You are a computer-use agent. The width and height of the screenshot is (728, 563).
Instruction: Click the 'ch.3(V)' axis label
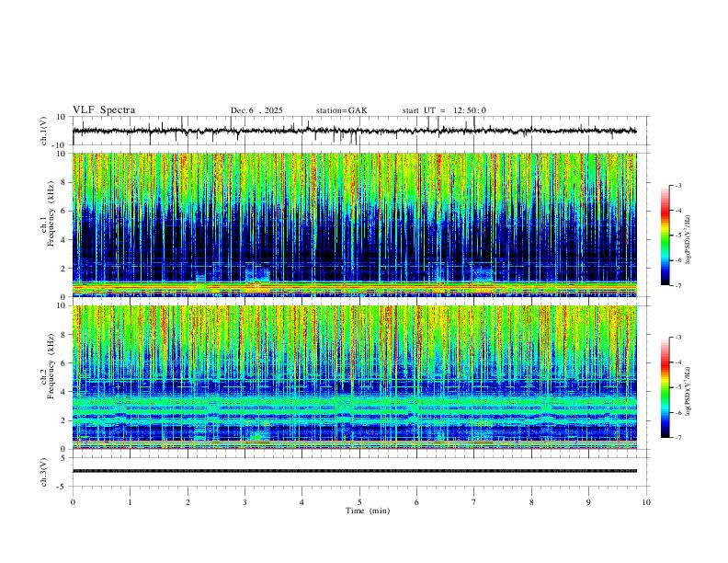44,472
